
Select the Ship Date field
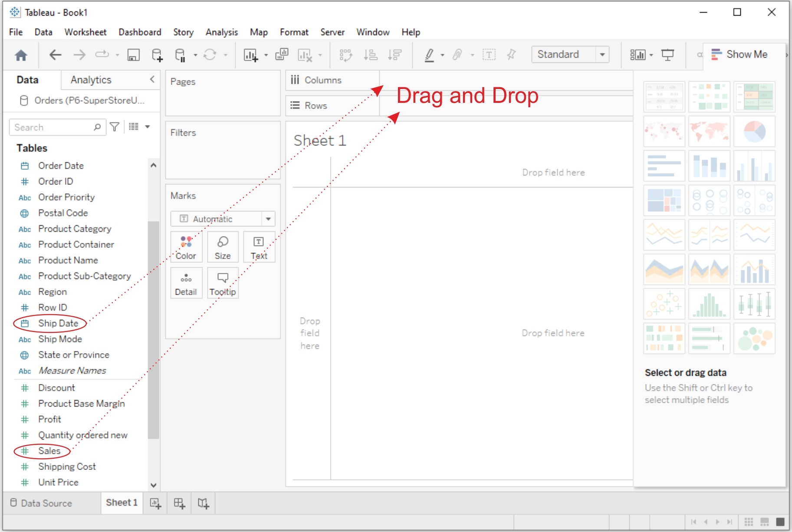click(58, 323)
